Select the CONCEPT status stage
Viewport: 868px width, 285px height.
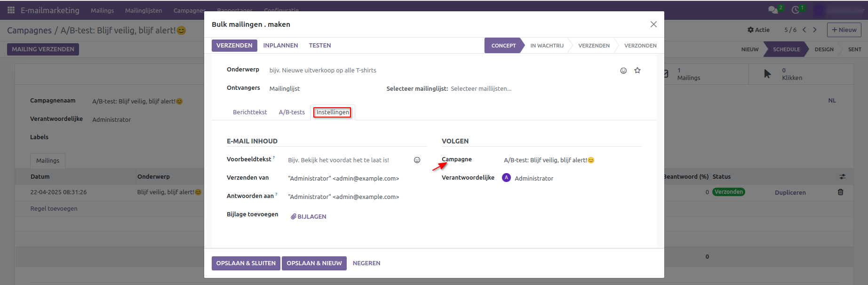[x=503, y=46]
